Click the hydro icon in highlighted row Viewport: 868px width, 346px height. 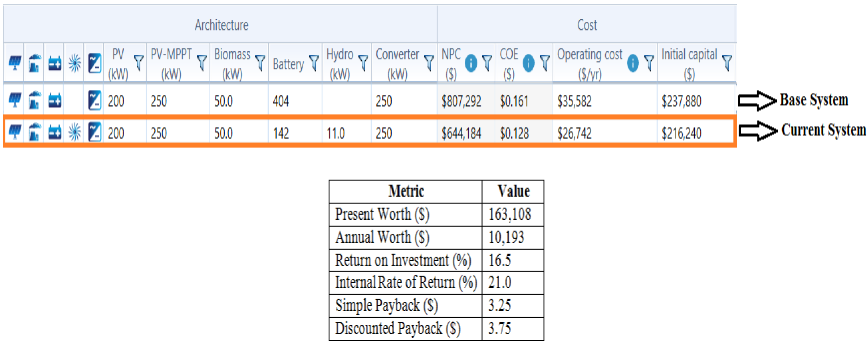[75, 132]
